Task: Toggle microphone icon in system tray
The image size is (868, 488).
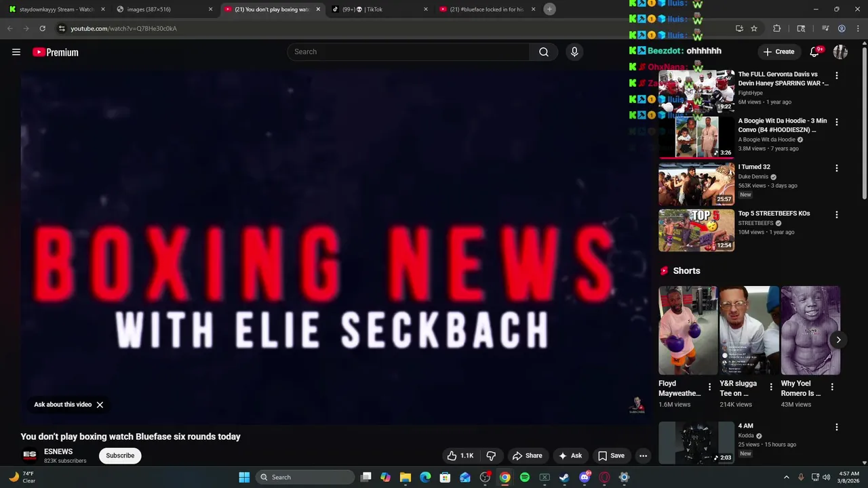Action: pyautogui.click(x=801, y=477)
